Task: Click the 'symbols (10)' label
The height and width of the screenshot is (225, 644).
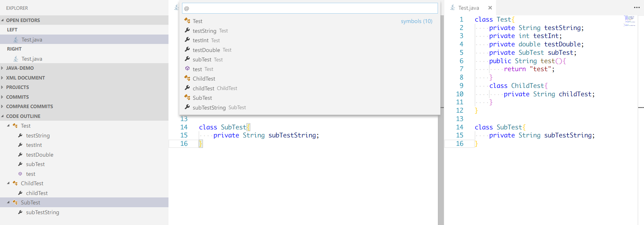Action: tap(416, 21)
